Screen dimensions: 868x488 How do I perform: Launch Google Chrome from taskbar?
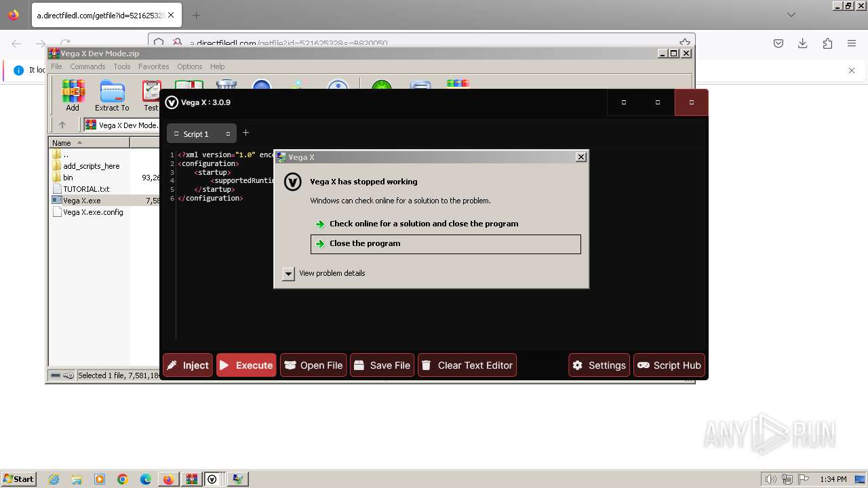click(123, 479)
